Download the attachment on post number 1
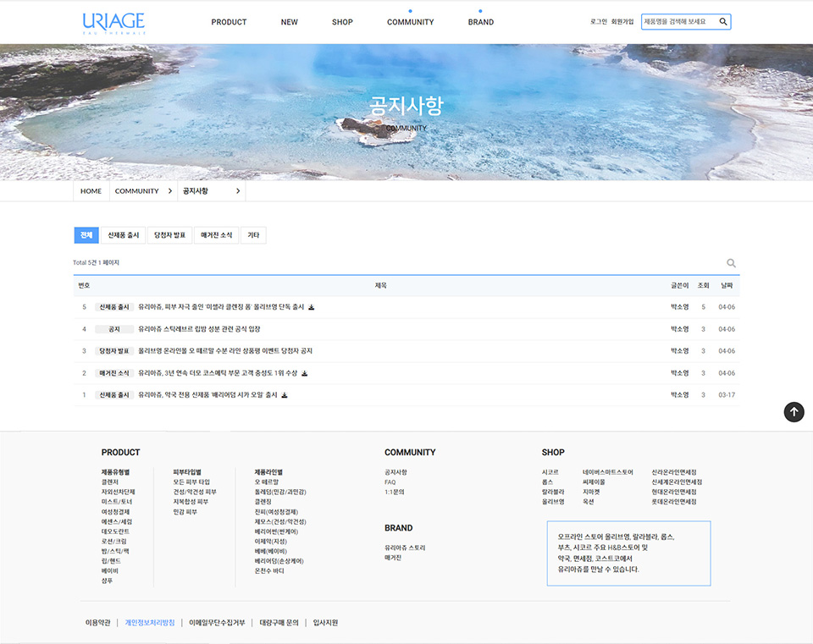This screenshot has height=644, width=813. pyautogui.click(x=285, y=395)
